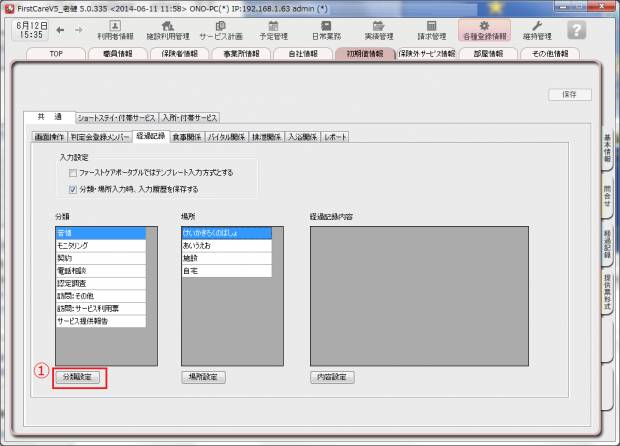Open help with the question mark icon
620x446 pixels.
576,29
